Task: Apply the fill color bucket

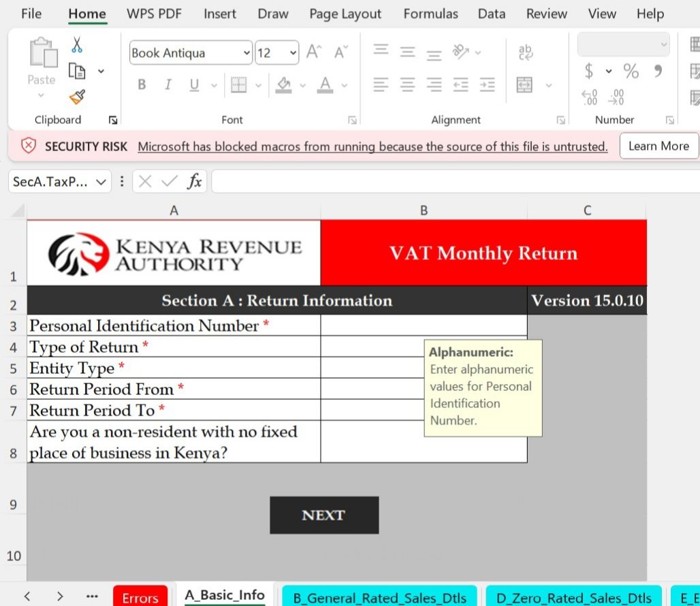Action: pos(283,84)
